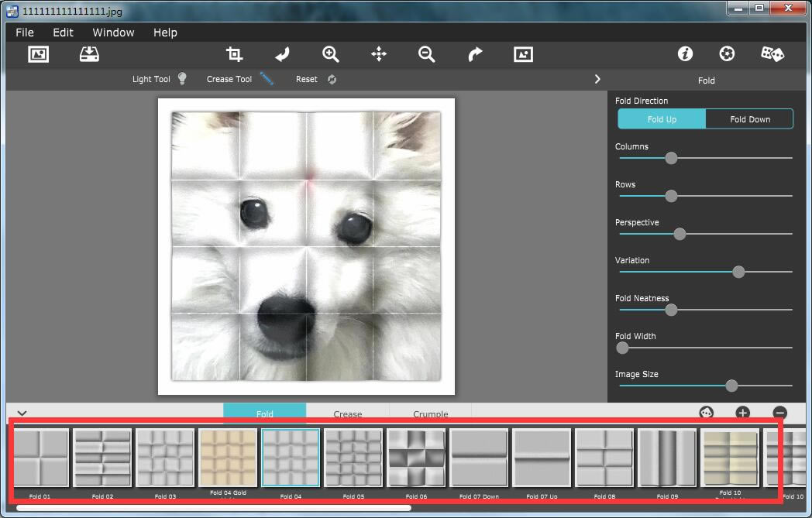Viewport: 812px width, 518px height.
Task: Click the save image icon
Action: (89, 53)
